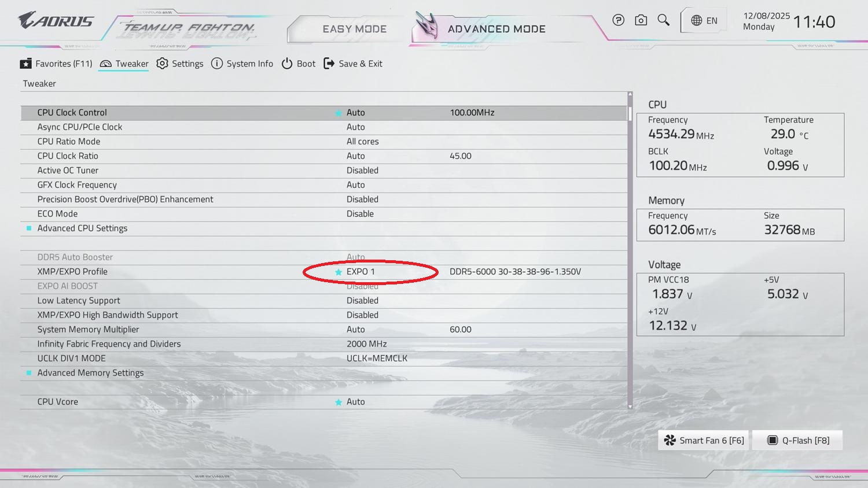Click the AORUS logo

pos(56,21)
